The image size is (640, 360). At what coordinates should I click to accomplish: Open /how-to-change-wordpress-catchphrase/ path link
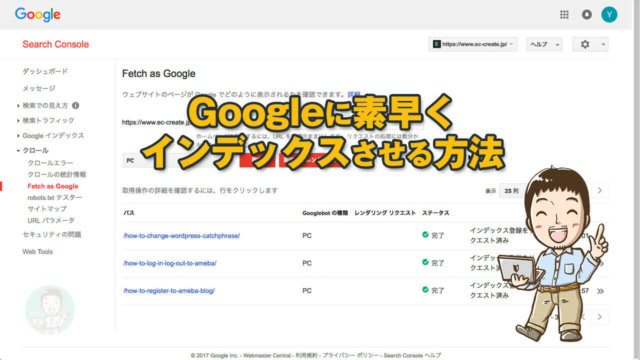pos(182,236)
